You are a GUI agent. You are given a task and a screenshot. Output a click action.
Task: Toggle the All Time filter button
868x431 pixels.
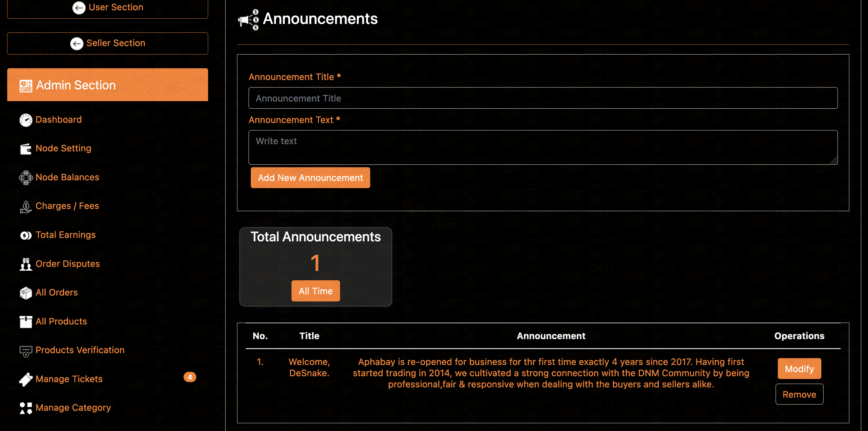click(x=315, y=291)
